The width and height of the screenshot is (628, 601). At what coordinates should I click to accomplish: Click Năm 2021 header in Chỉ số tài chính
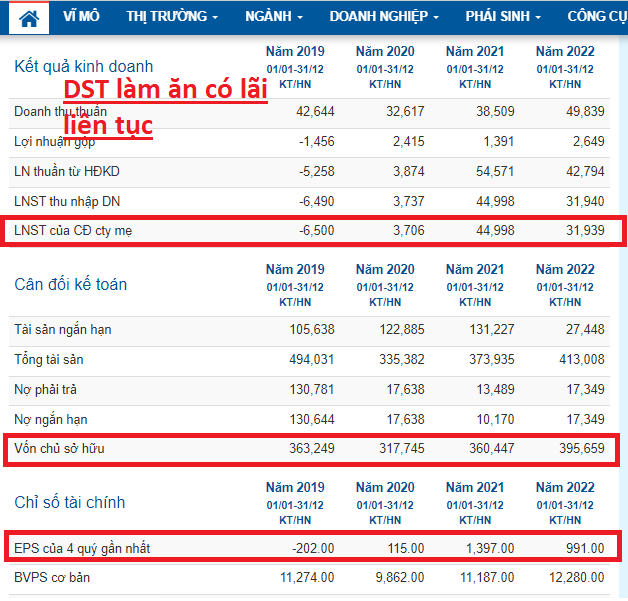[475, 487]
